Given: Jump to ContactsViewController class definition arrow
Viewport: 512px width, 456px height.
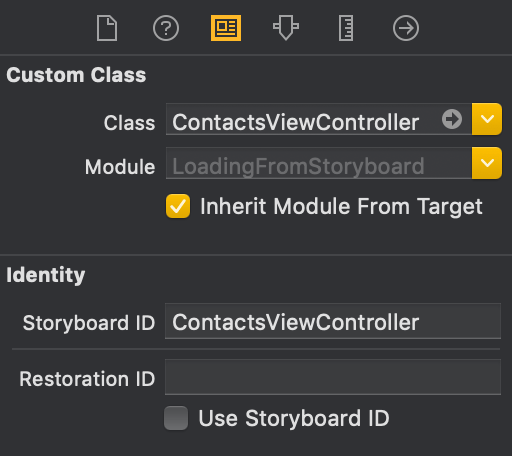Looking at the screenshot, I should (452, 119).
